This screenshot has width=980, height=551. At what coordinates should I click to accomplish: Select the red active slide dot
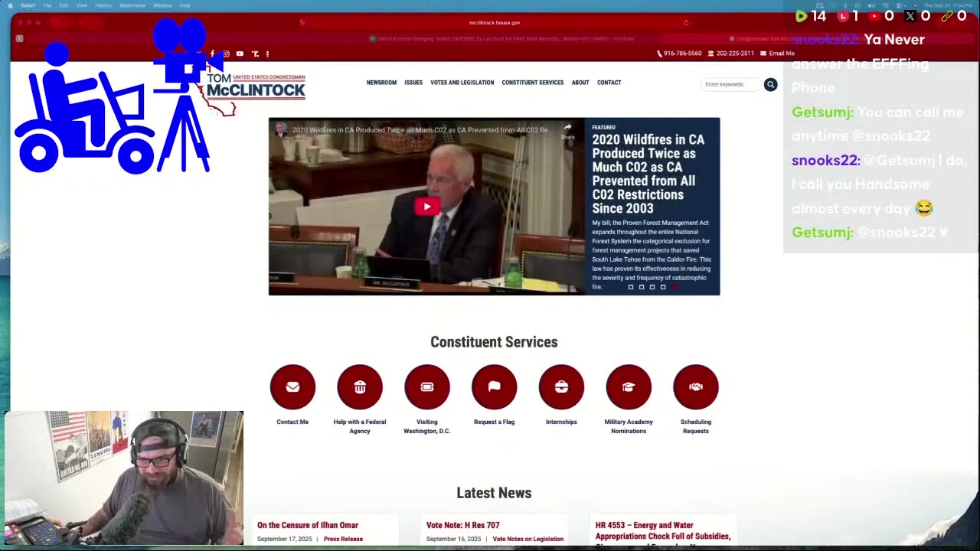pyautogui.click(x=674, y=287)
